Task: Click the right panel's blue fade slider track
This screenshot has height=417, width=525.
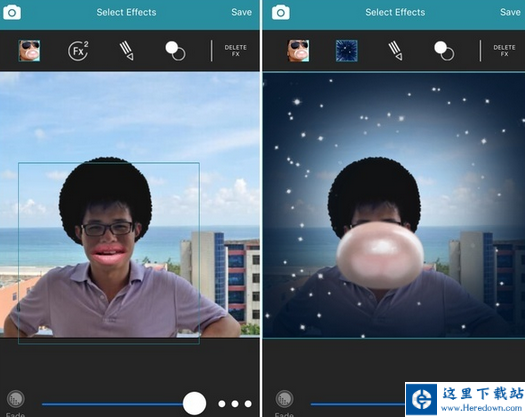Action: pos(358,404)
